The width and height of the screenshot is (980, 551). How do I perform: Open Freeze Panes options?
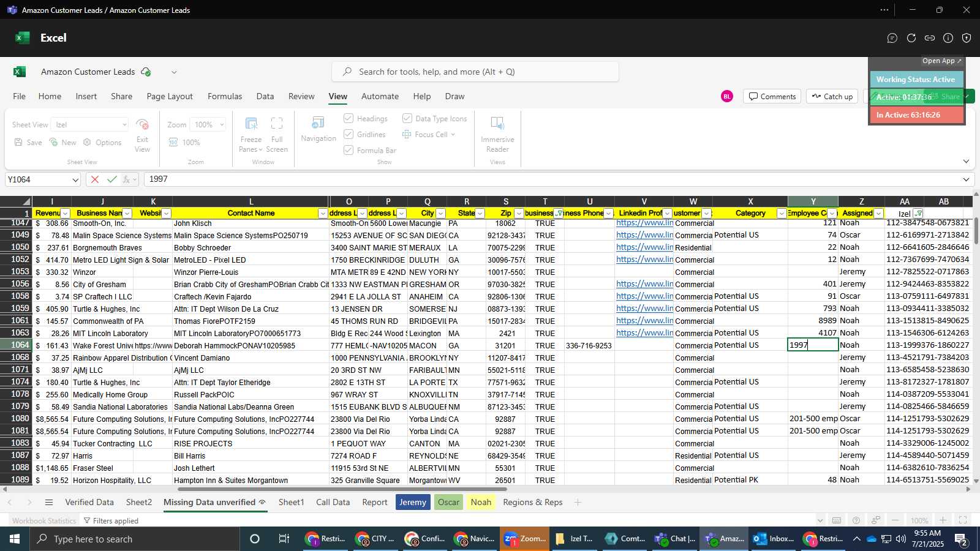pos(251,135)
